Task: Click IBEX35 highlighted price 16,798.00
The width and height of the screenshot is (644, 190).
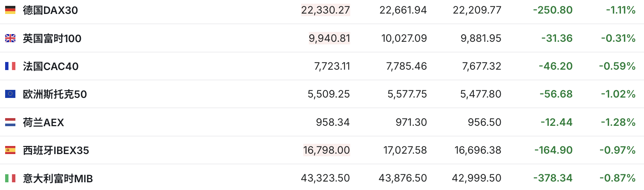Action: click(326, 150)
